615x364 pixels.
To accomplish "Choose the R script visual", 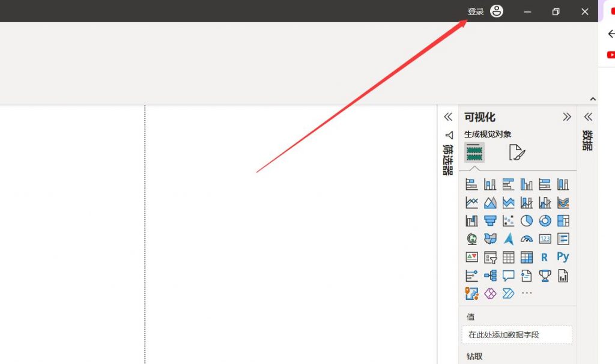I will click(544, 257).
